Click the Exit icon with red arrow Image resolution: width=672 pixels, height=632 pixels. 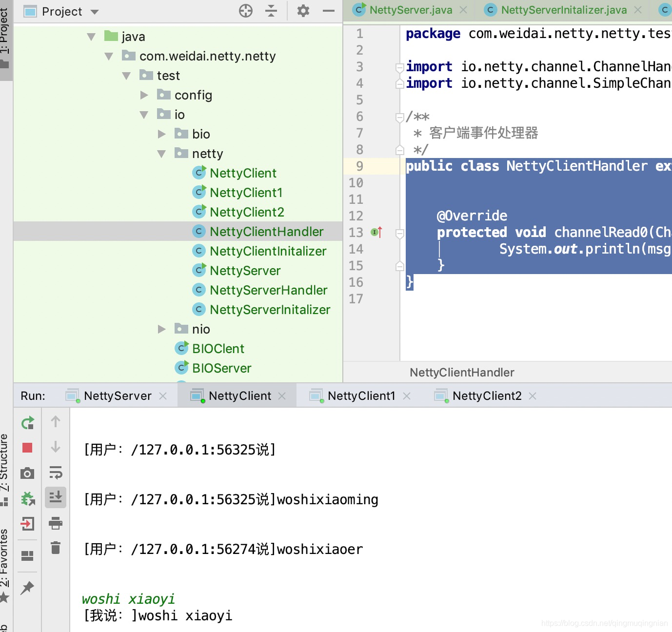[27, 524]
